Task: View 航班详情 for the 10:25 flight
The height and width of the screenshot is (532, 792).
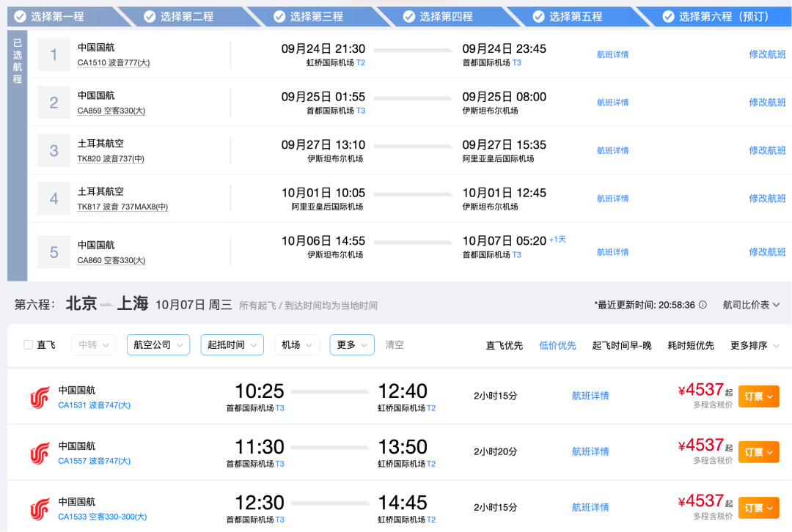Action: 590,396
